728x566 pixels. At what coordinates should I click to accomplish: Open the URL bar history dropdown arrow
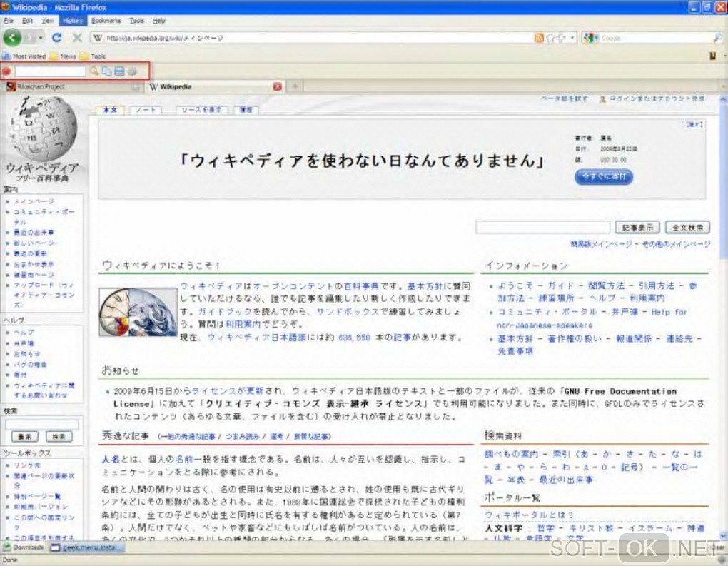pos(572,38)
